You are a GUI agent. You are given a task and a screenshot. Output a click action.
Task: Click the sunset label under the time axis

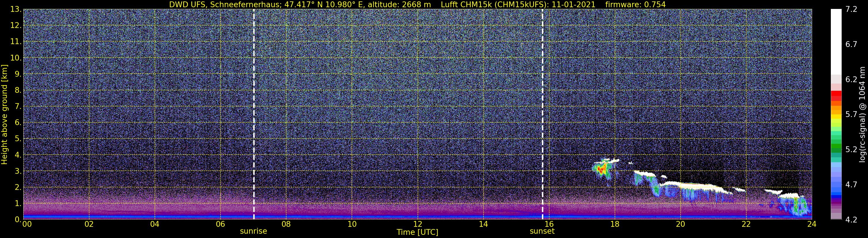[x=542, y=231]
